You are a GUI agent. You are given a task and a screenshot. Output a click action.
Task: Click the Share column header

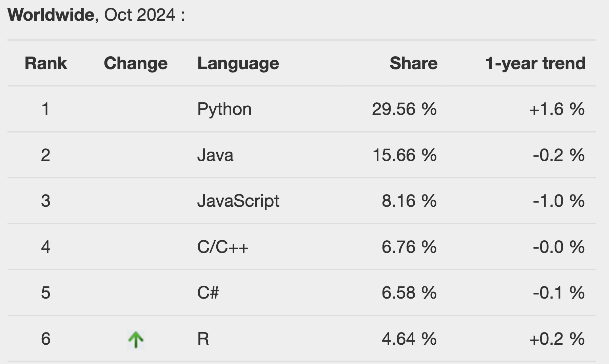click(413, 63)
